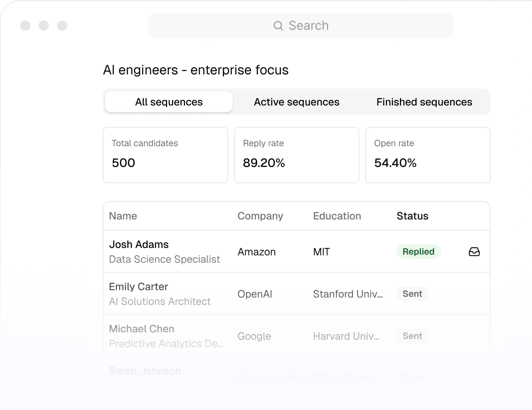Open the inbox icon in Josh Adams row
The height and width of the screenshot is (410, 532).
(x=474, y=252)
